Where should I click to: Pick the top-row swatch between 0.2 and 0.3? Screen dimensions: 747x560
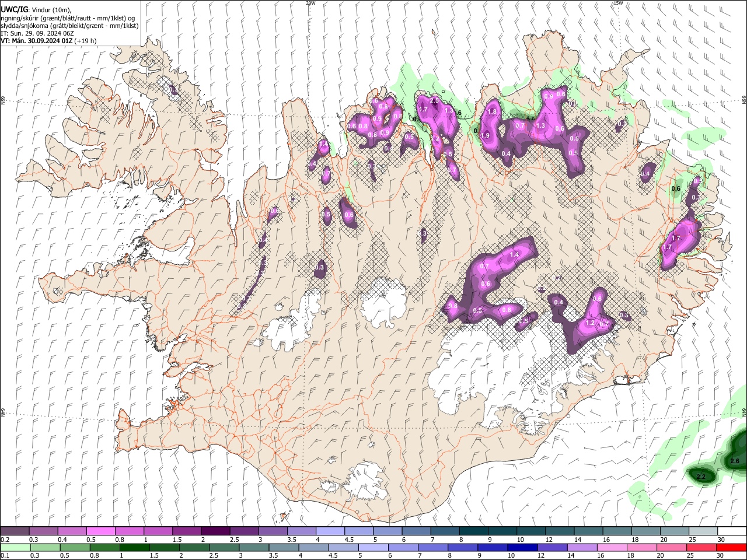click(15, 531)
